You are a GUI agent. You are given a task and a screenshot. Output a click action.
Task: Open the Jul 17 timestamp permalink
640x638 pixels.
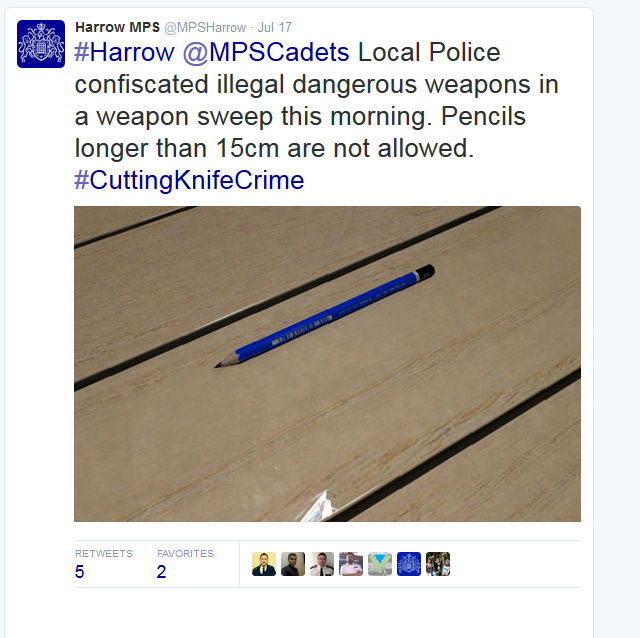coord(275,27)
